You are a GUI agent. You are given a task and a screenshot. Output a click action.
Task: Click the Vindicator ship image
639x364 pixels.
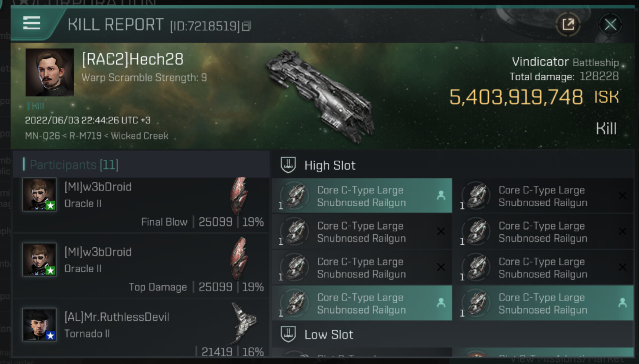click(x=320, y=96)
